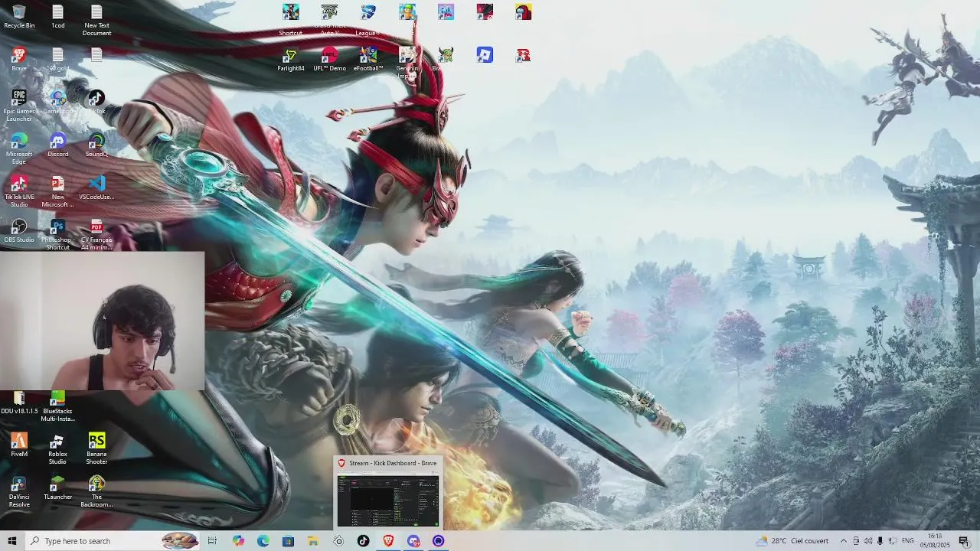
Task: Launch Brave from the desktop shortcut
Action: (19, 59)
